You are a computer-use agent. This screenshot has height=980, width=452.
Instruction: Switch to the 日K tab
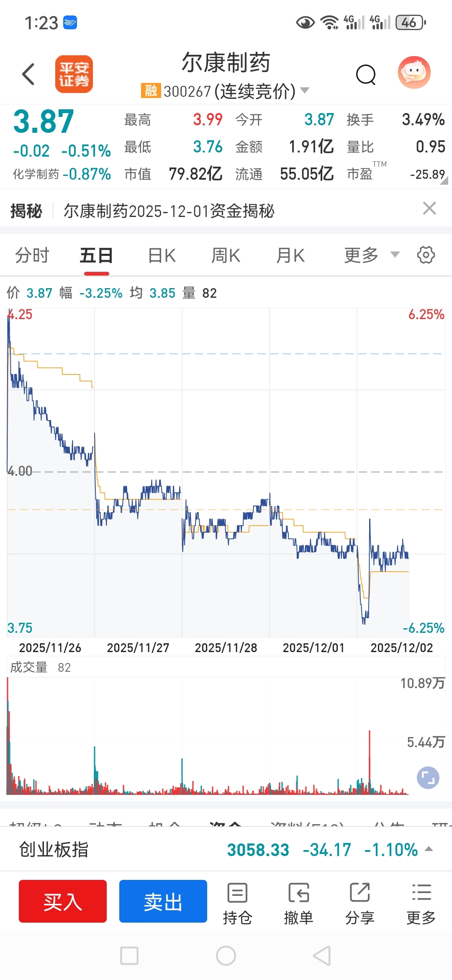(x=162, y=255)
